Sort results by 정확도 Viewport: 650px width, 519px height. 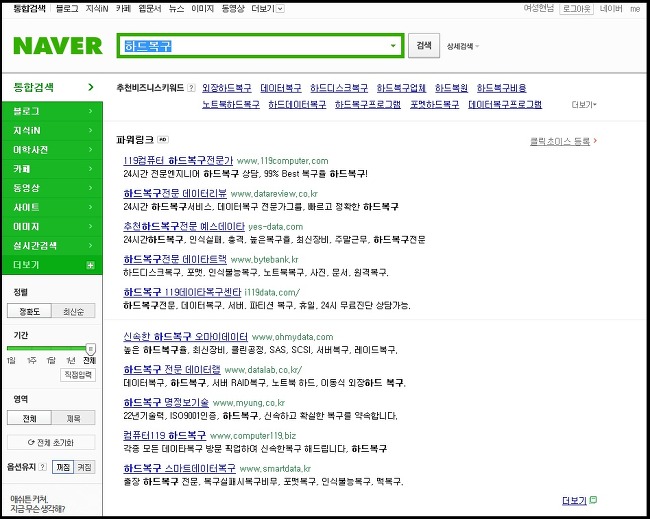point(29,311)
